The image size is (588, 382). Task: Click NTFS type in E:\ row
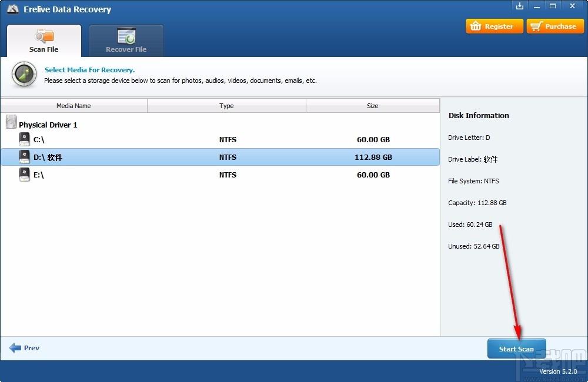click(228, 175)
